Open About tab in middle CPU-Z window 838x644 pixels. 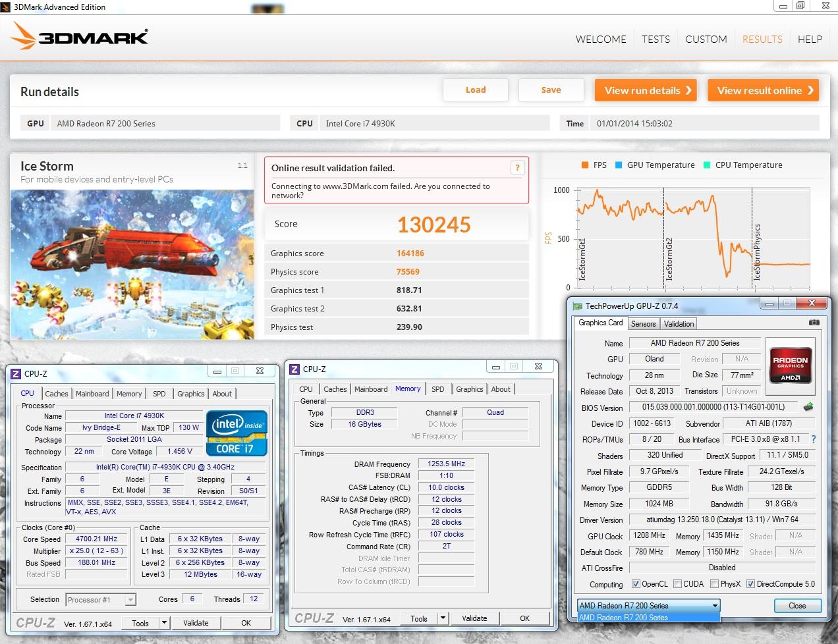(x=501, y=389)
